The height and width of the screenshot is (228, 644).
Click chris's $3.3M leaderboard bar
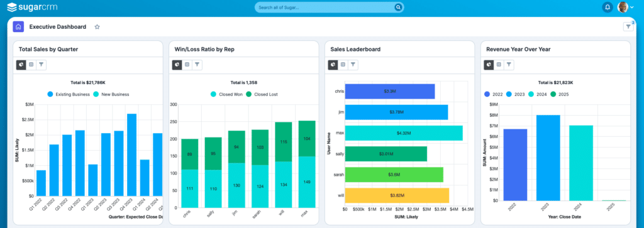coord(390,92)
